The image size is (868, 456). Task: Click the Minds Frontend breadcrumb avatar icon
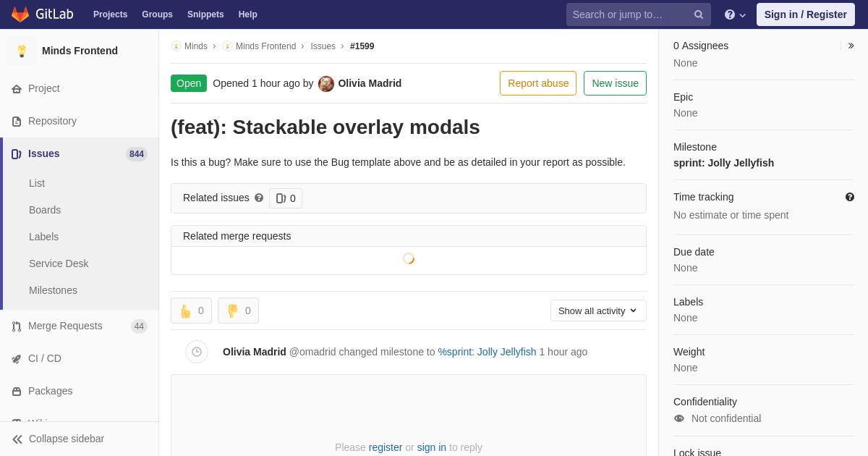coord(227,46)
